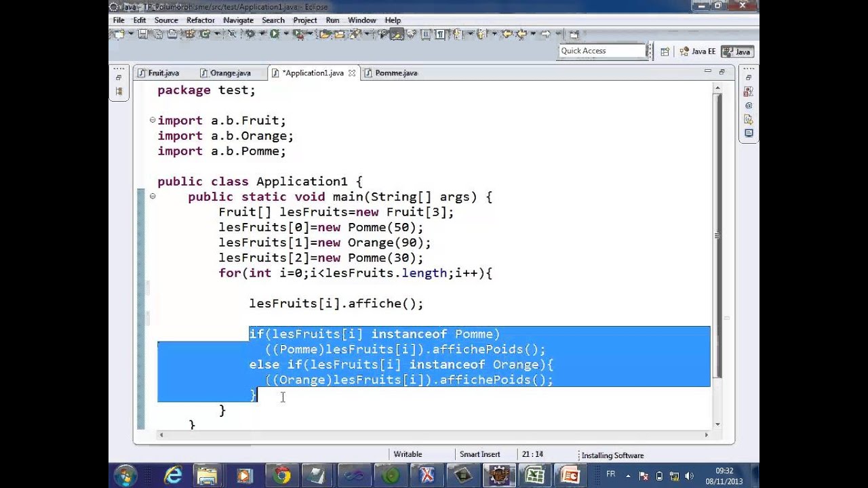868x488 pixels.
Task: Open the Next Annotation dropdown arrow
Action: [470, 34]
